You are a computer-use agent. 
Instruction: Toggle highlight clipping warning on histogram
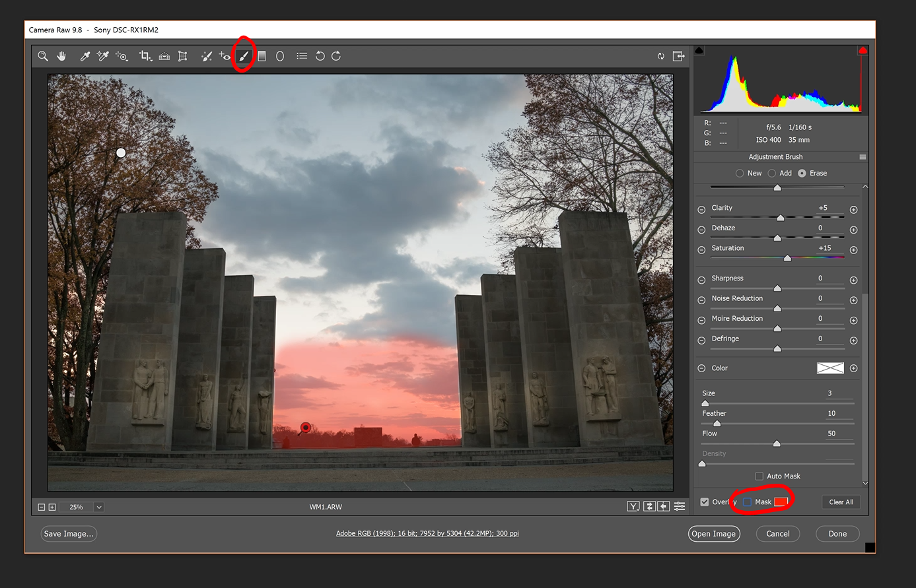pos(863,51)
